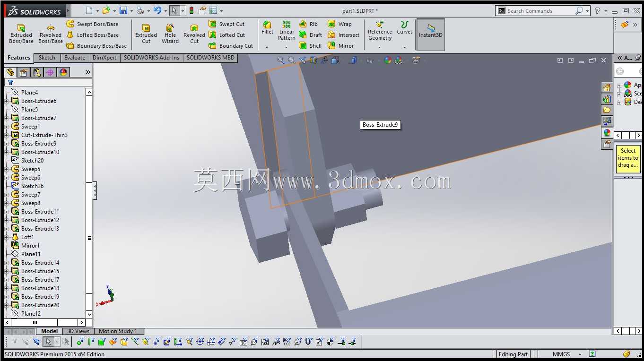
Task: Toggle Instant3D mode
Action: point(431,34)
